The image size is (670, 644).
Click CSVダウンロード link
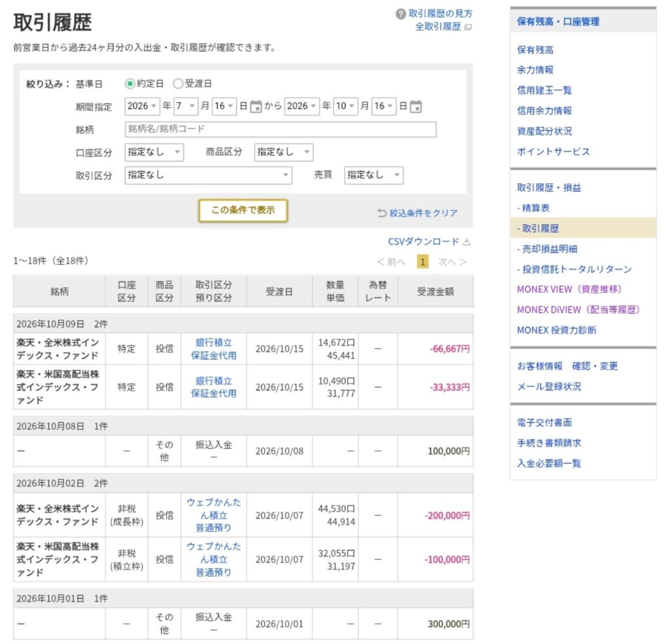point(423,242)
